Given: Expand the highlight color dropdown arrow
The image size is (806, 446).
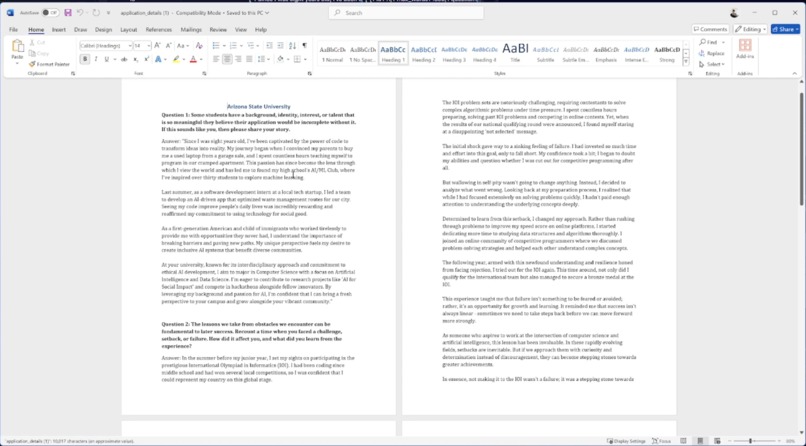Looking at the screenshot, I should (x=185, y=60).
